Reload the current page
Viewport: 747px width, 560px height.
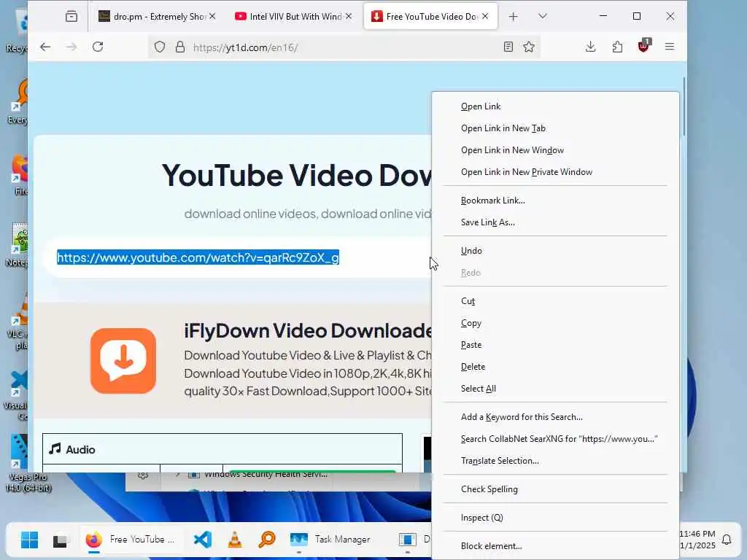click(x=98, y=47)
